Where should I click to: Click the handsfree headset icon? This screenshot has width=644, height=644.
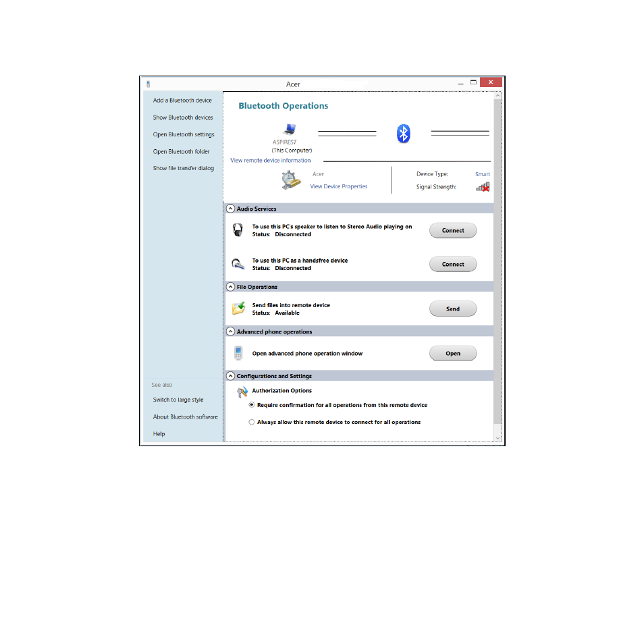[238, 264]
